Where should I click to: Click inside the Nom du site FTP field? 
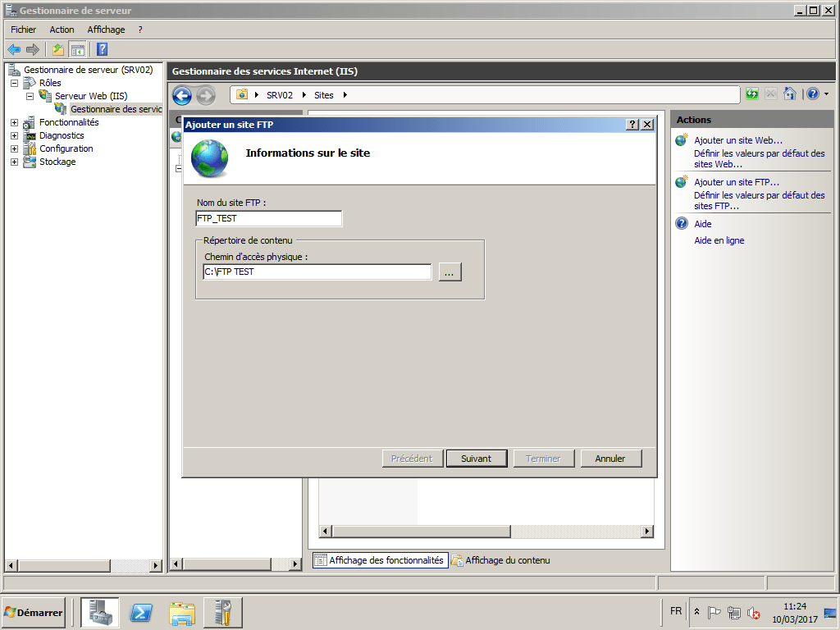(x=267, y=218)
